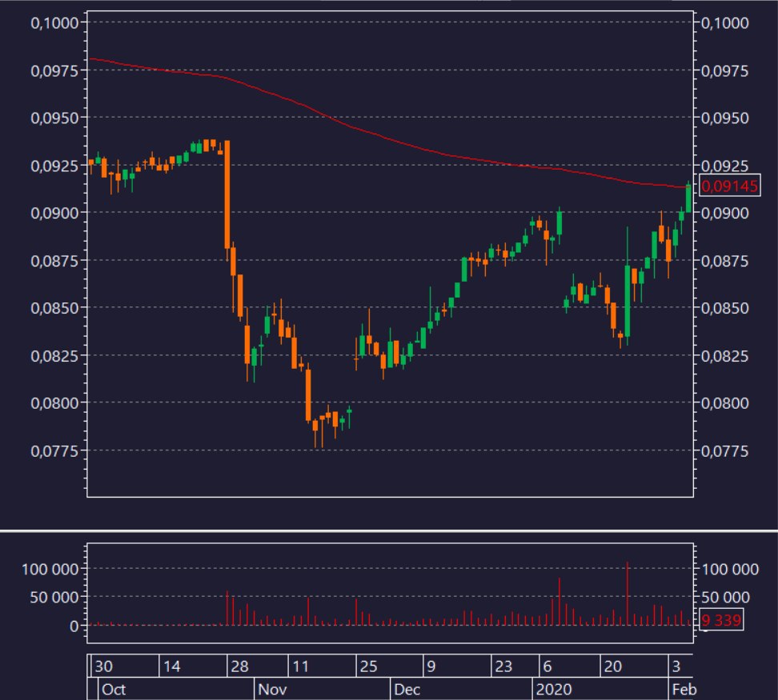Click the date 6 on the time axis
This screenshot has height=700, width=778.
pyautogui.click(x=547, y=666)
